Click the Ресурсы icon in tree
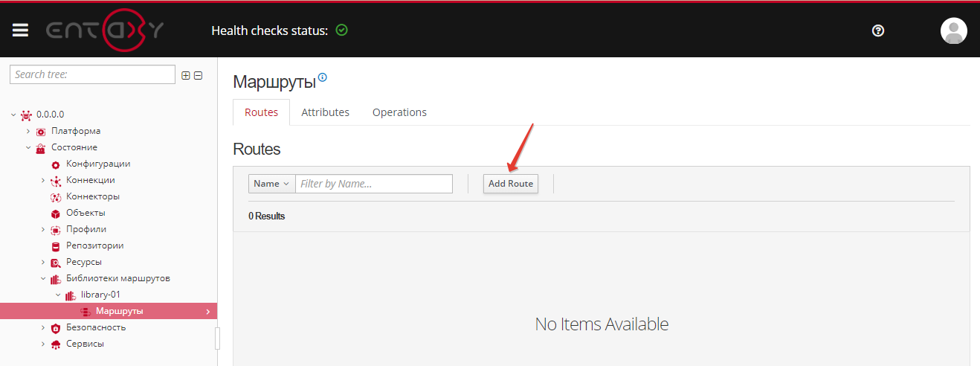Screen dimensions: 980x366 click(55, 263)
